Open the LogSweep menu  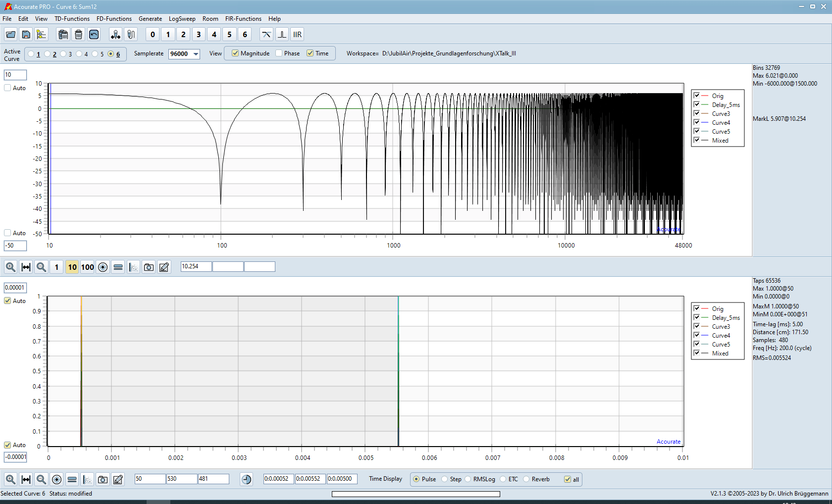click(x=182, y=19)
